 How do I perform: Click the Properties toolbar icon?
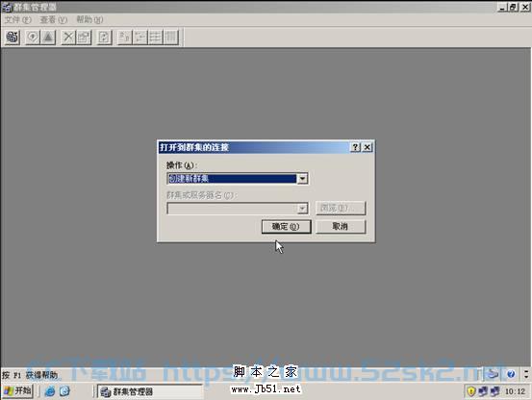click(x=84, y=37)
